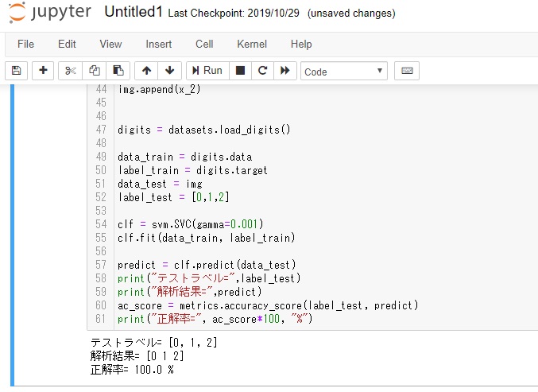Open the cell type Code dropdown
The height and width of the screenshot is (392, 538).
pyautogui.click(x=344, y=71)
